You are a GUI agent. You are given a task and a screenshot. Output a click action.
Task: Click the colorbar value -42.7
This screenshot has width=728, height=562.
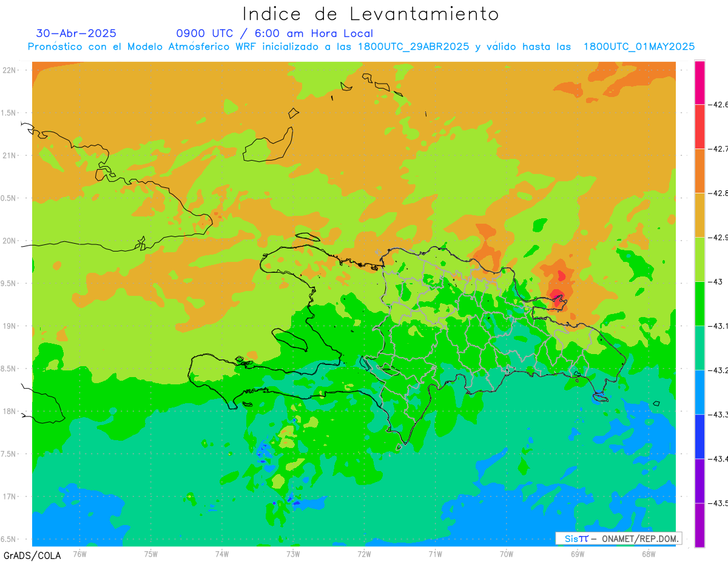(720, 149)
